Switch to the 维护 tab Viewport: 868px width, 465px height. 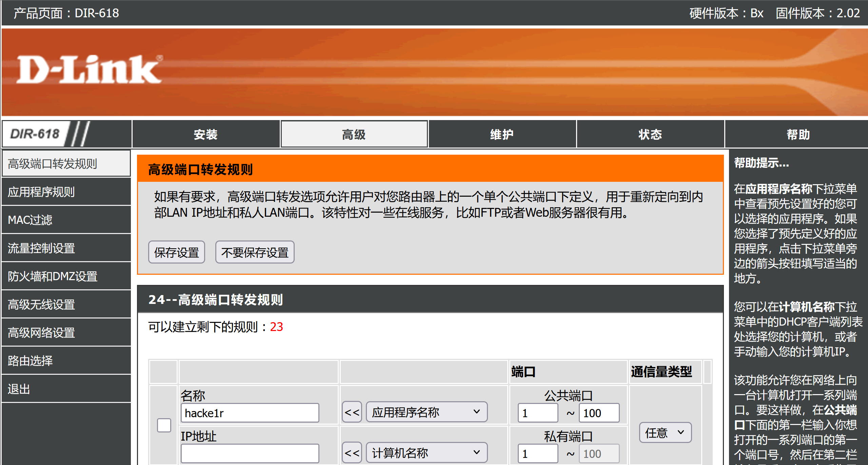tap(502, 134)
